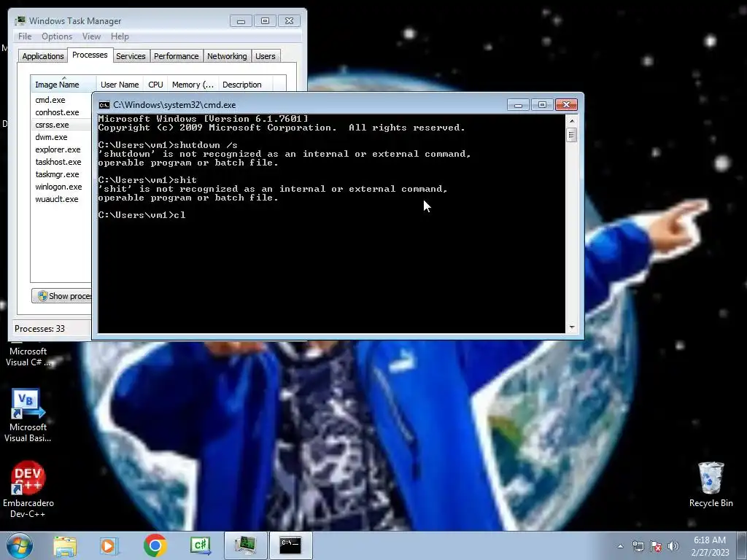Click Show processes from all users button
This screenshot has height=560, width=747.
[x=62, y=296]
